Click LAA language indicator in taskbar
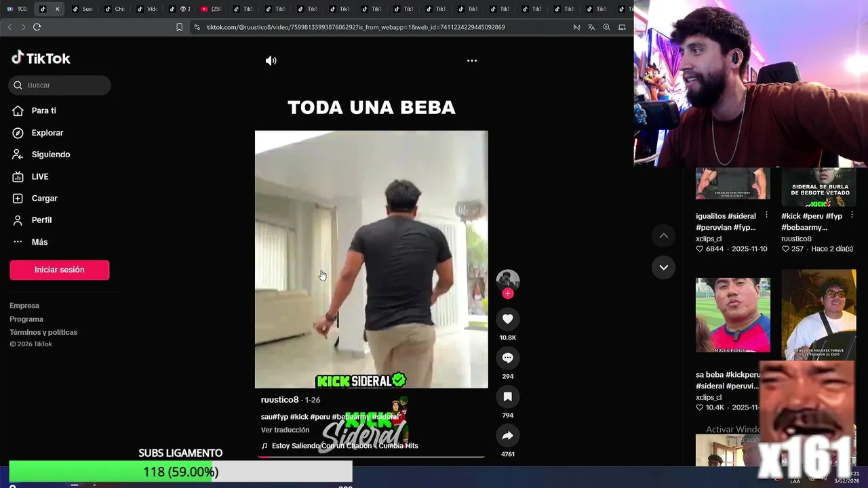868x488 pixels. [795, 481]
